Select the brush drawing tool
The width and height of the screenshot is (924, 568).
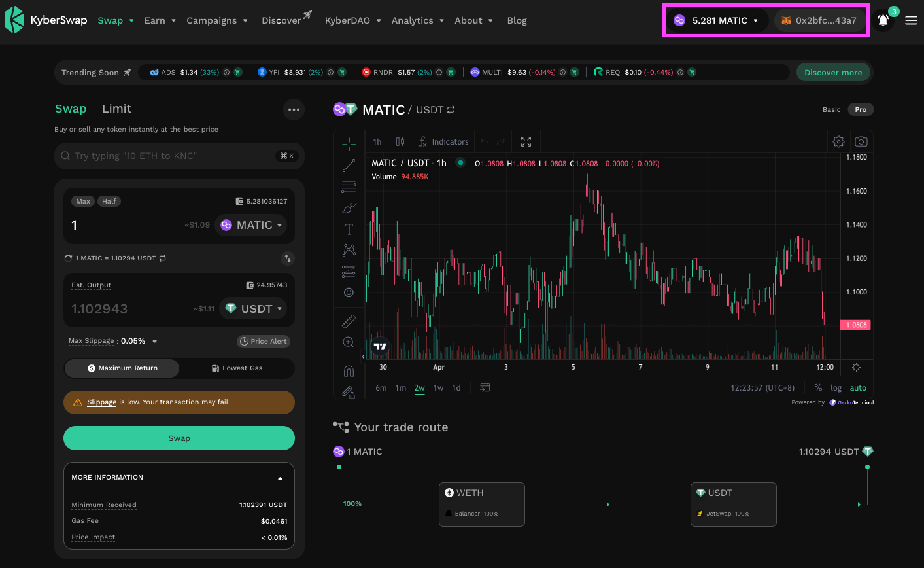tap(349, 208)
